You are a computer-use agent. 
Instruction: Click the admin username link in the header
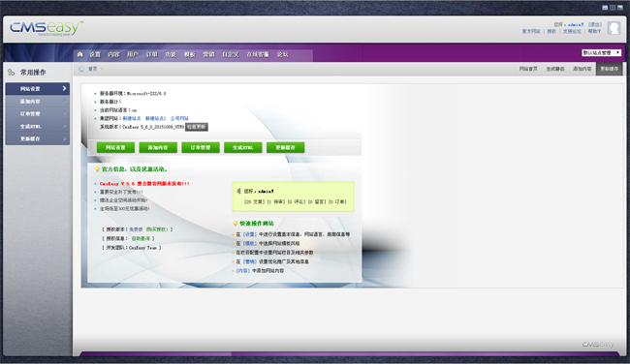tap(576, 24)
